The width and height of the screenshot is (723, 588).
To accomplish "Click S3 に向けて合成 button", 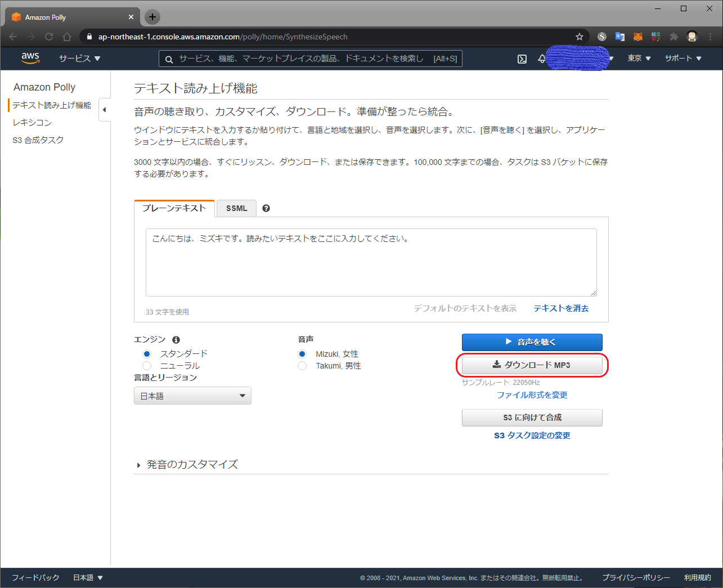I will click(x=532, y=418).
